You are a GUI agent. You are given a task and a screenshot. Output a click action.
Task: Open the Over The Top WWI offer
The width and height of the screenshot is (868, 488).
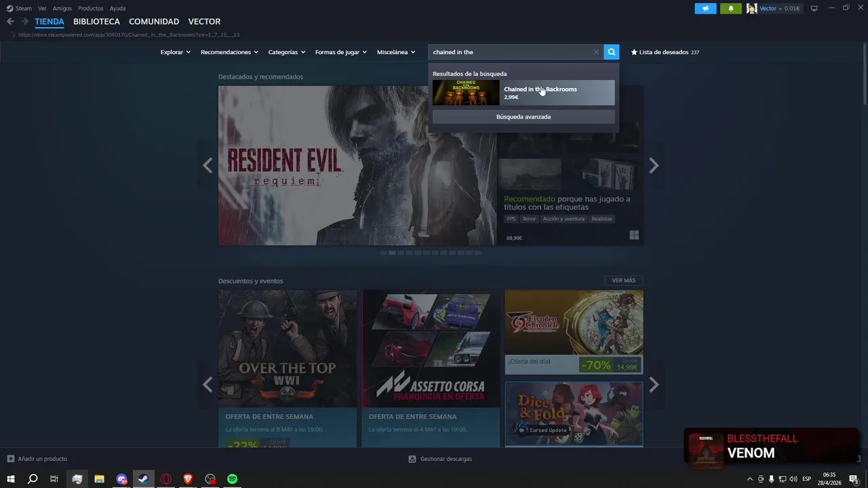point(288,369)
